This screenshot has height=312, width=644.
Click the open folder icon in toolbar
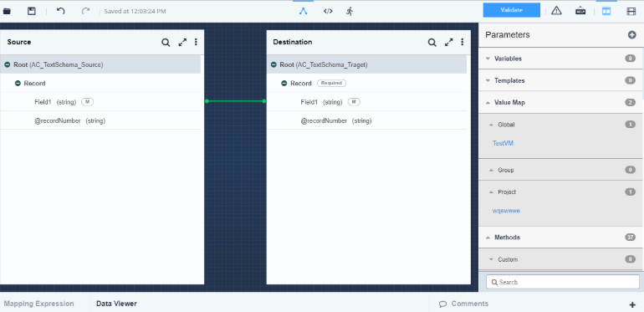[7, 11]
